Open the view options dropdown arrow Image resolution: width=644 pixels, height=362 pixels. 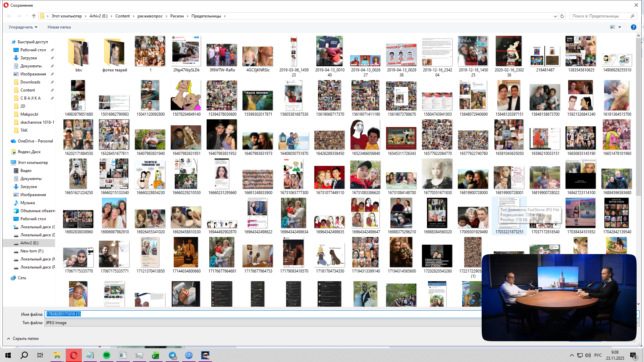tap(620, 27)
